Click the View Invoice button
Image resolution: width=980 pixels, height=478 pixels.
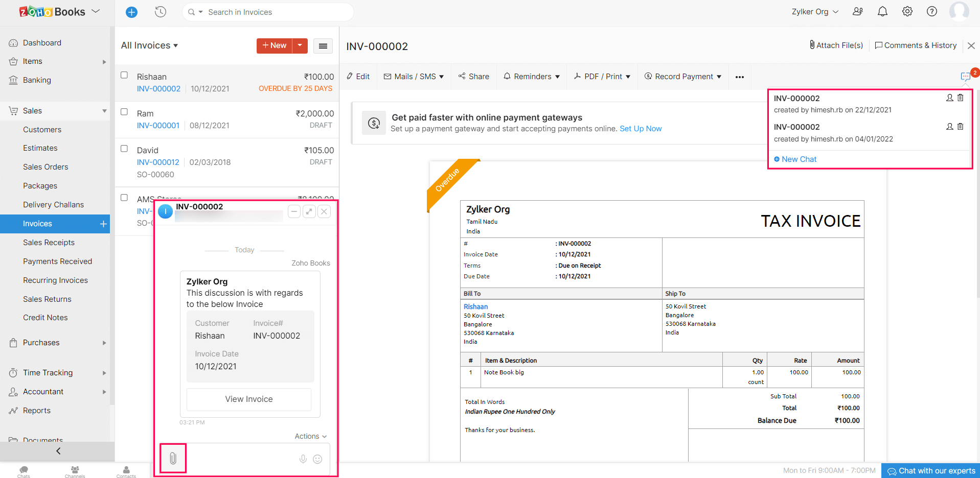[x=249, y=399]
